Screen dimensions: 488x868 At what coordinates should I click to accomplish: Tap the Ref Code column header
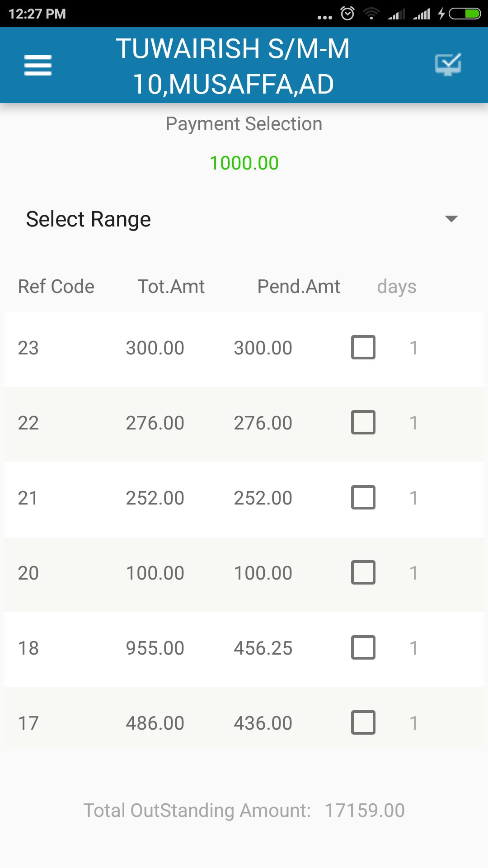coord(56,287)
